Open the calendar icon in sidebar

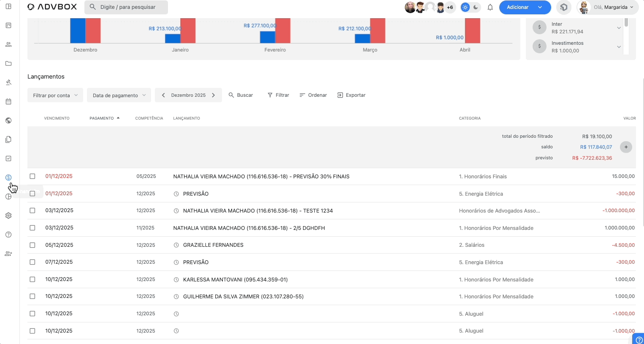(8, 101)
